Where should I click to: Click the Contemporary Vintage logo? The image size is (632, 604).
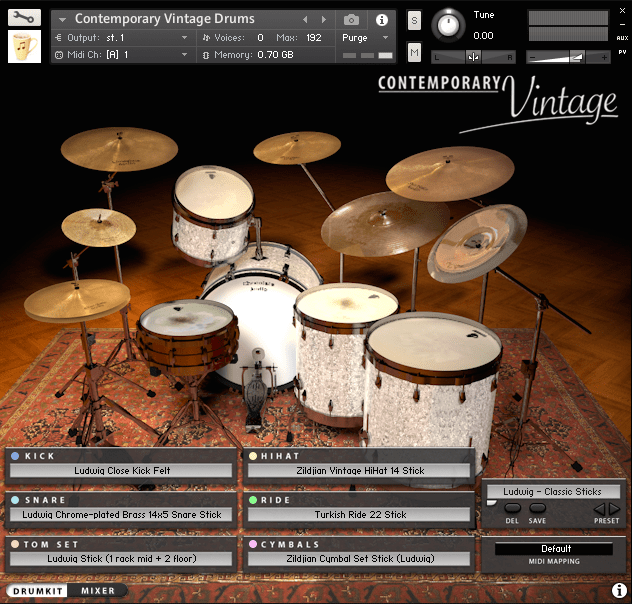498,103
